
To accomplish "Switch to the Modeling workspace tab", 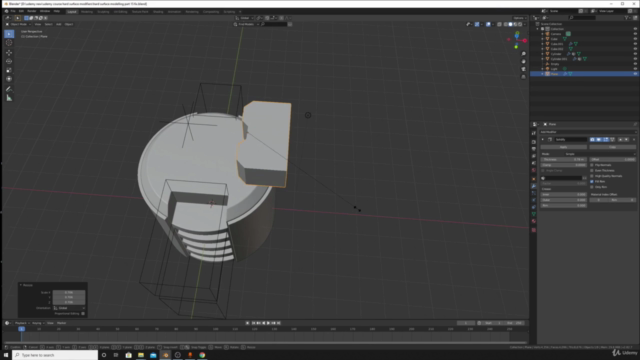I will point(87,12).
